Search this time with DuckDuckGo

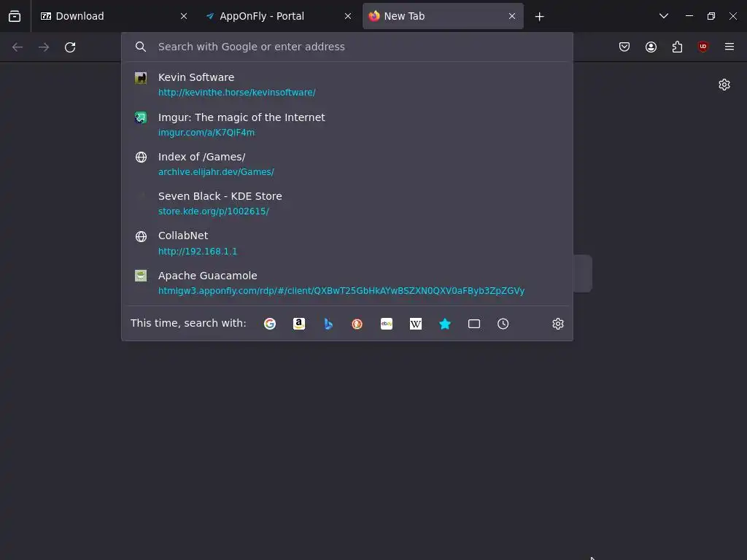point(357,324)
